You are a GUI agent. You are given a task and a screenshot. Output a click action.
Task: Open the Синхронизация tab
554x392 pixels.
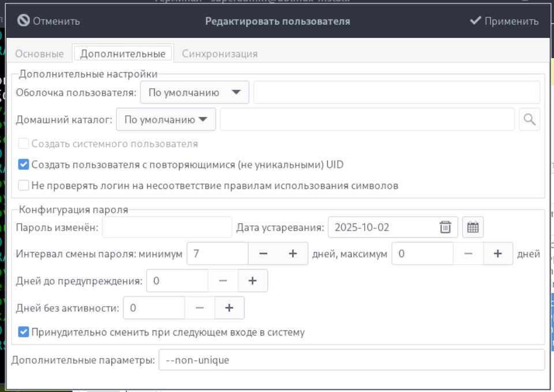coord(219,54)
